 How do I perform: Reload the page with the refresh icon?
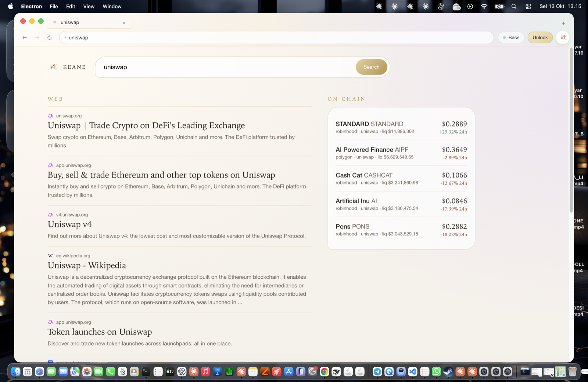click(x=50, y=38)
